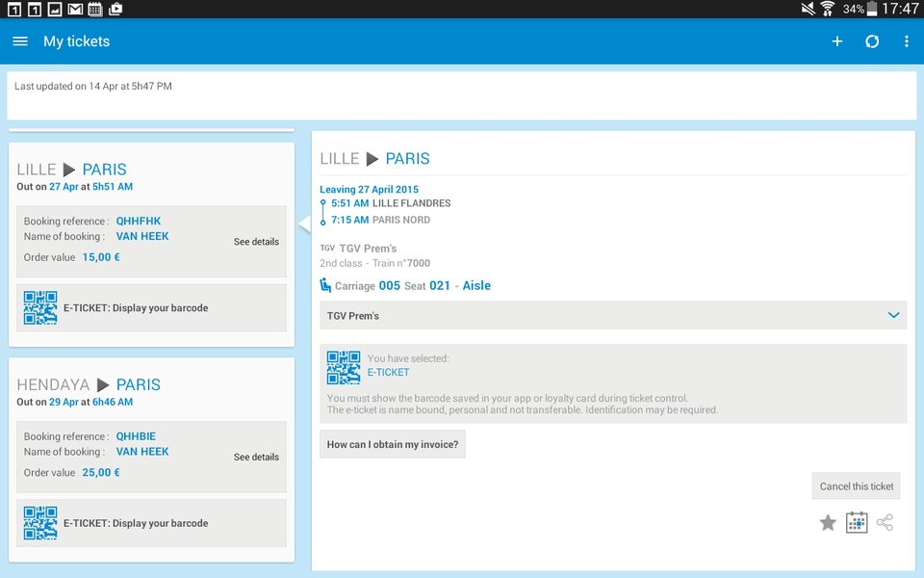924x578 pixels.
Task: See details of booking QHHFHK
Action: [256, 242]
